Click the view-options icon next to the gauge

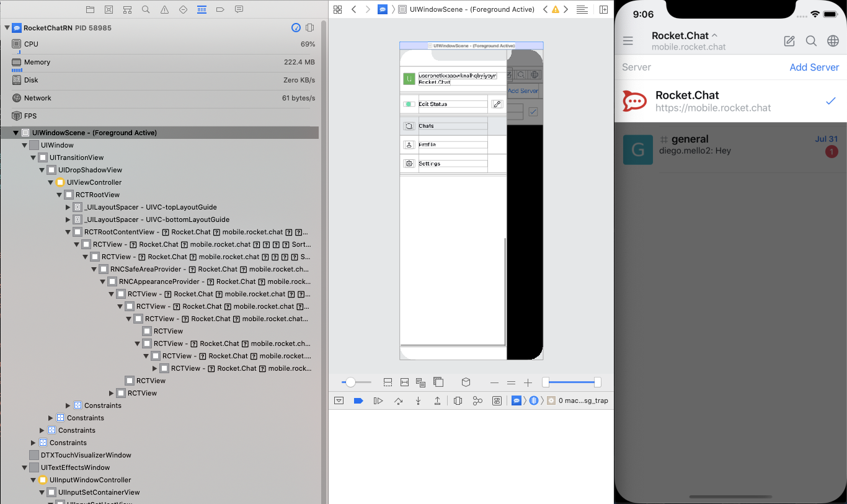pyautogui.click(x=310, y=28)
